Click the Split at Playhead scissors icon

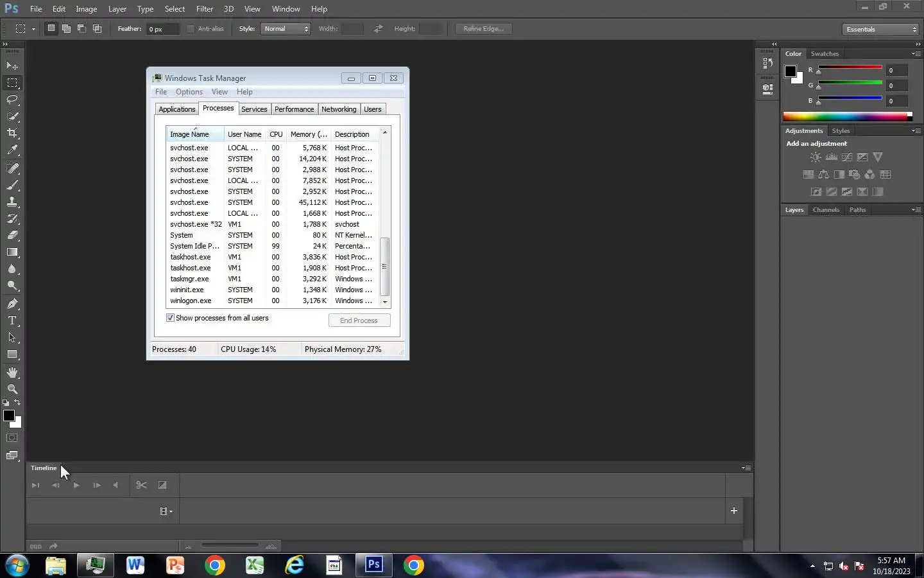[x=141, y=485]
